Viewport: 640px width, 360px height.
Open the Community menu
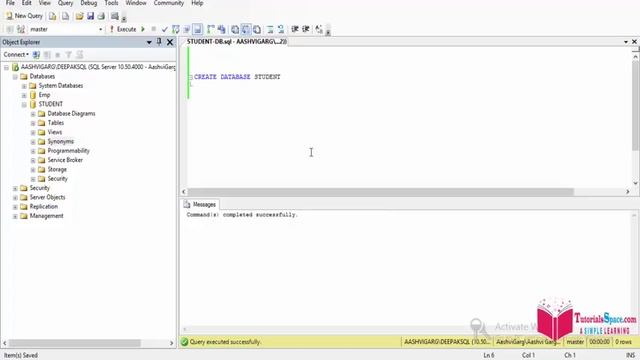tap(169, 3)
